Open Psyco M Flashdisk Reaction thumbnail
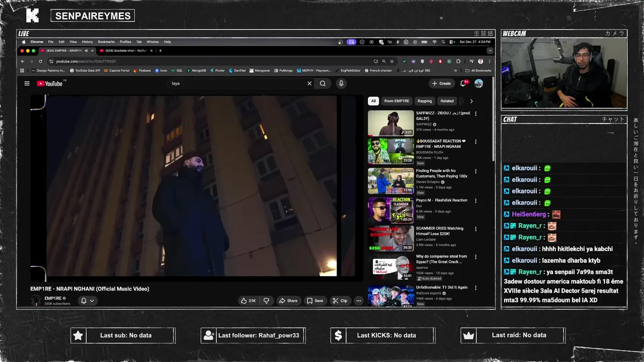Viewport: 644px width, 362px height. [x=390, y=210]
